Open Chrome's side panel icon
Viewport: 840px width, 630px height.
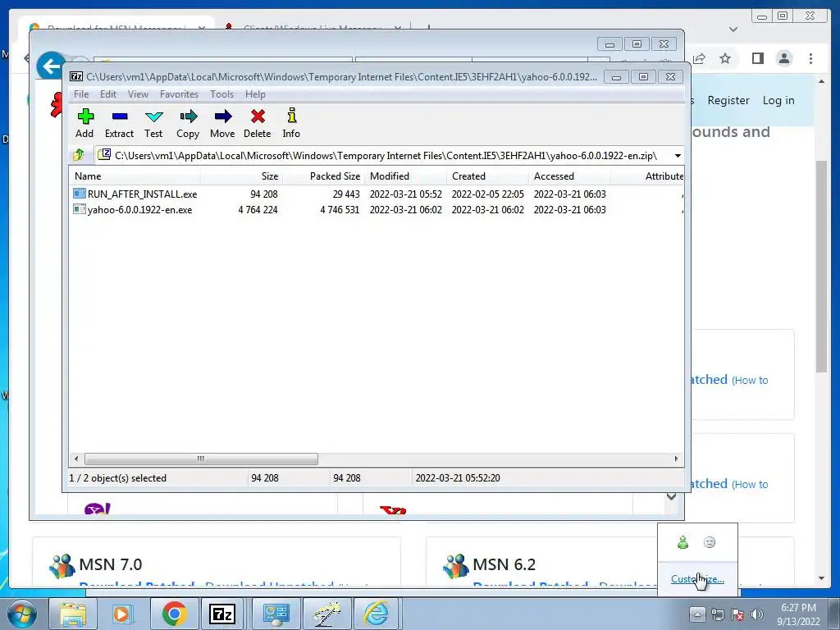[757, 58]
